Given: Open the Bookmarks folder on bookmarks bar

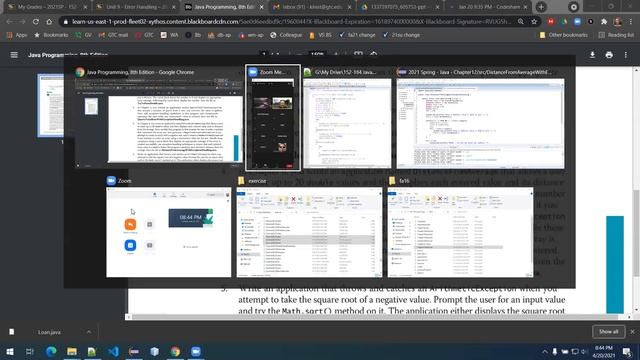Looking at the screenshot, I should coord(51,35).
